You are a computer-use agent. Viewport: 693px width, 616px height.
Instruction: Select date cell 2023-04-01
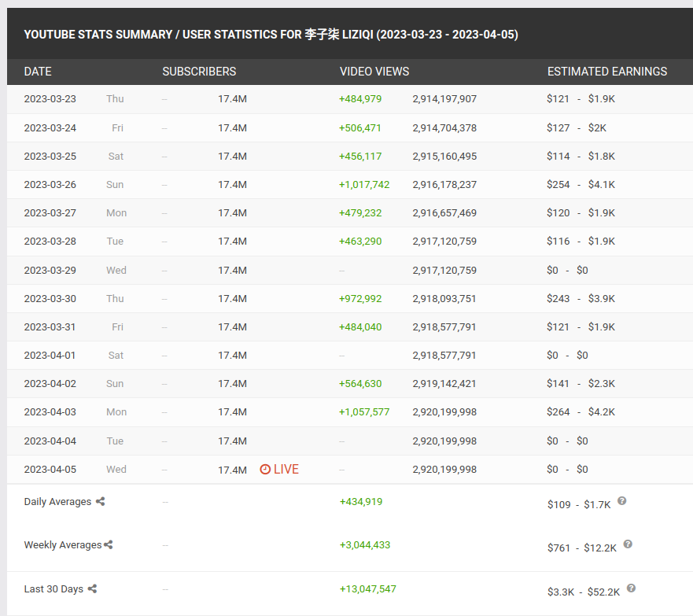coord(50,356)
